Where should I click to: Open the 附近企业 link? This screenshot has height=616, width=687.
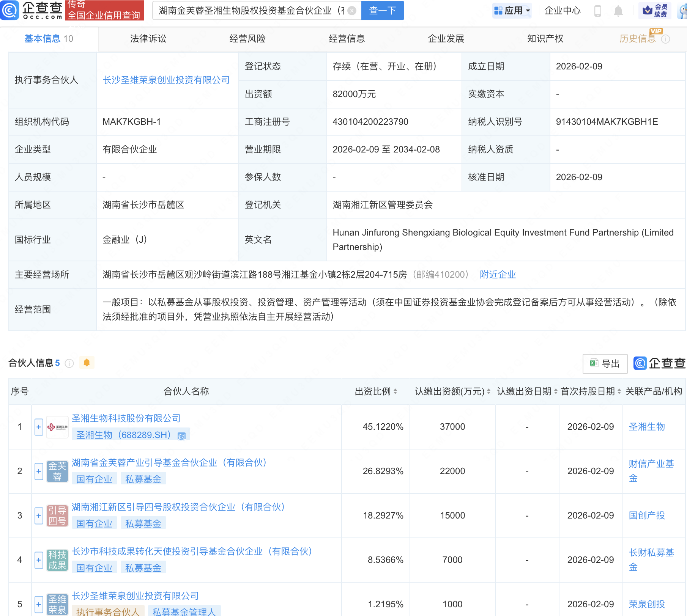498,275
